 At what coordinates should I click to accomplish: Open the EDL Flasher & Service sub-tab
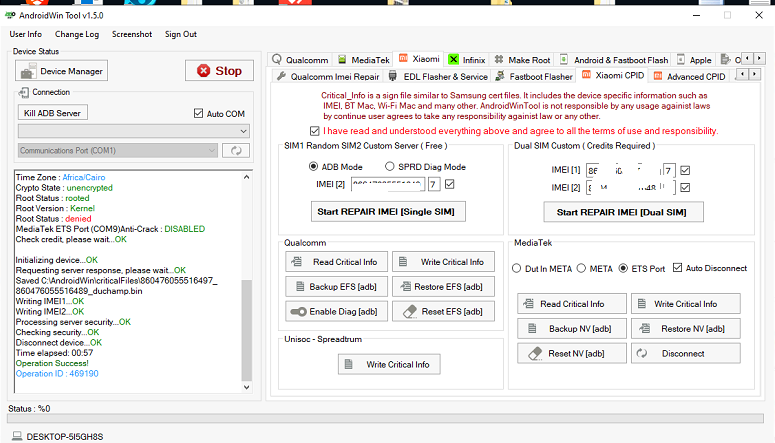[x=438, y=77]
